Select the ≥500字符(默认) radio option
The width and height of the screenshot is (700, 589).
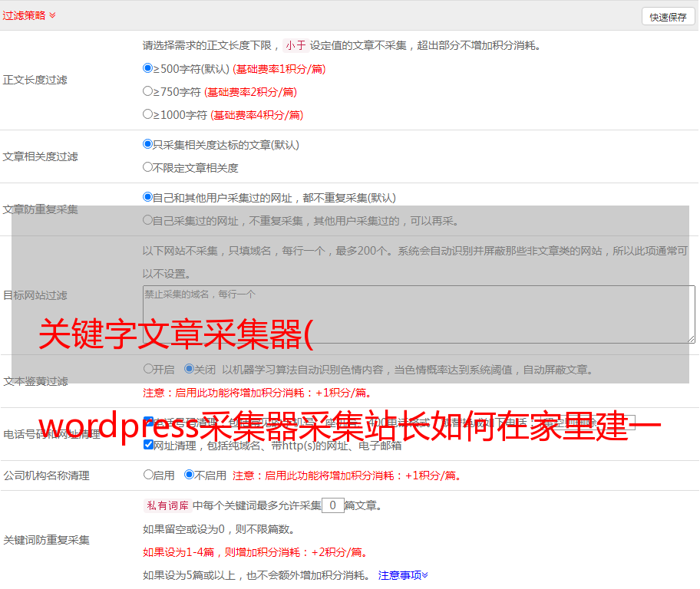pyautogui.click(x=148, y=68)
